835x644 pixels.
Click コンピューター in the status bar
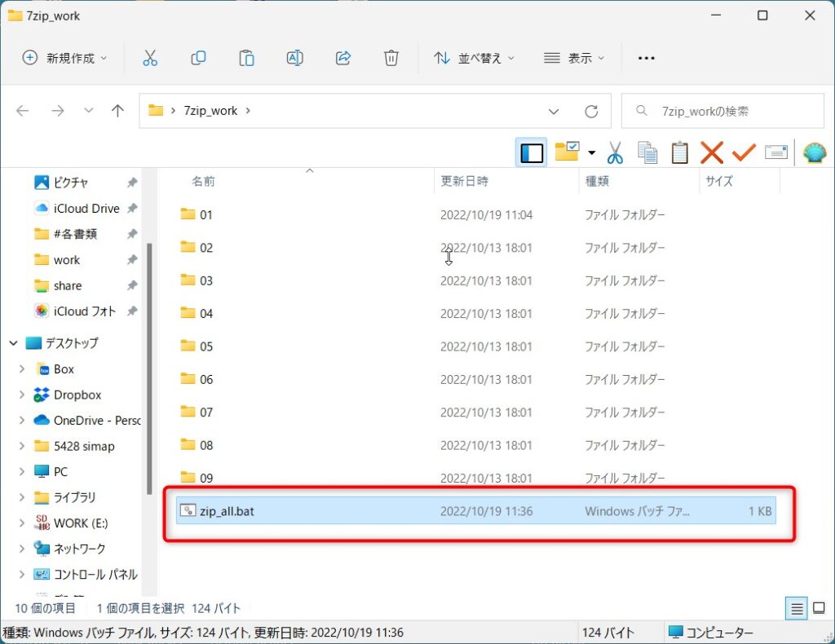point(711,633)
